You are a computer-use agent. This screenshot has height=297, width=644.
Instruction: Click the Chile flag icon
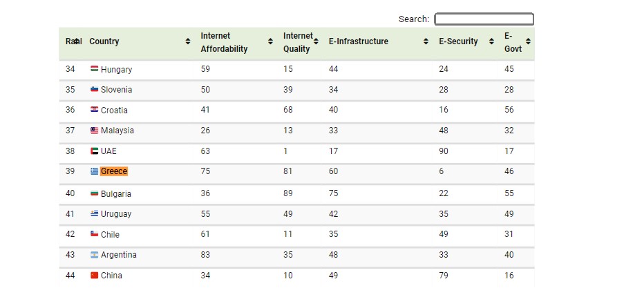click(x=95, y=233)
